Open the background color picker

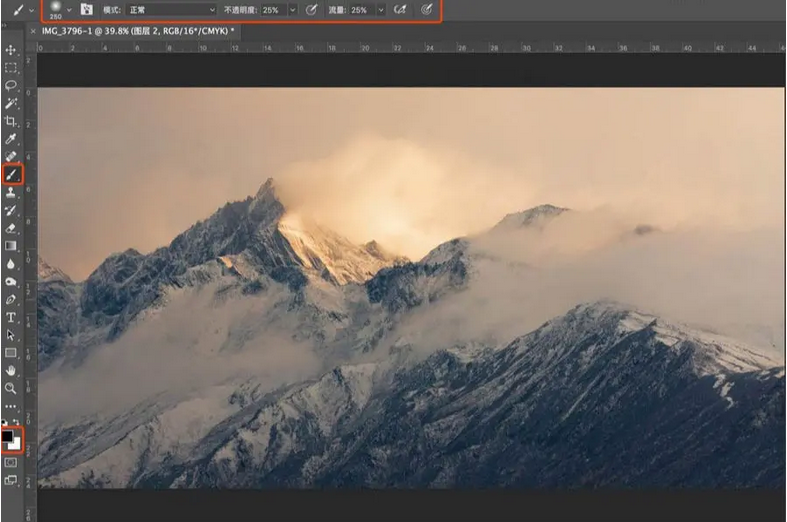(16, 445)
